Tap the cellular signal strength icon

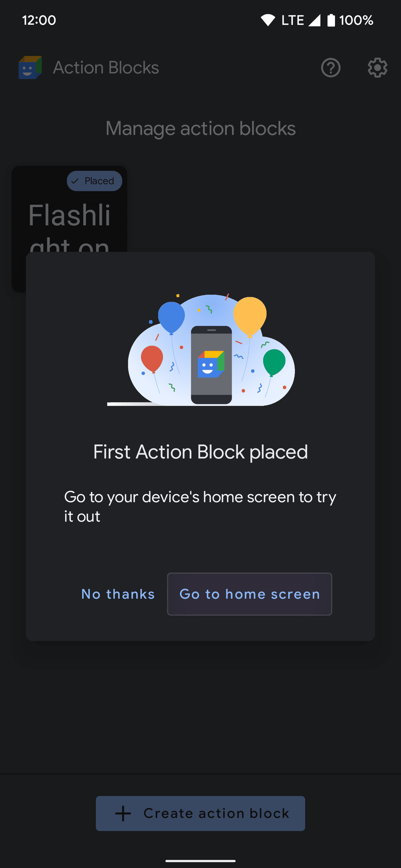314,20
